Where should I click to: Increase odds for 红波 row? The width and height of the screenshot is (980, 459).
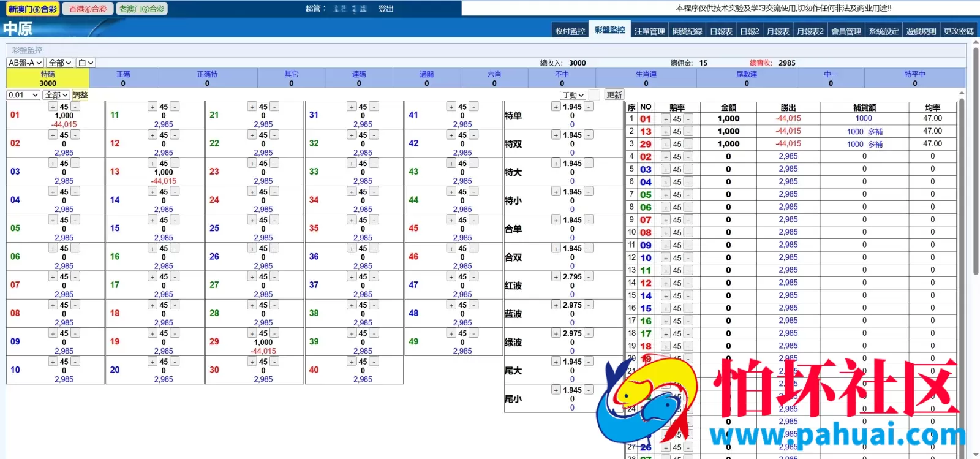[x=556, y=277]
